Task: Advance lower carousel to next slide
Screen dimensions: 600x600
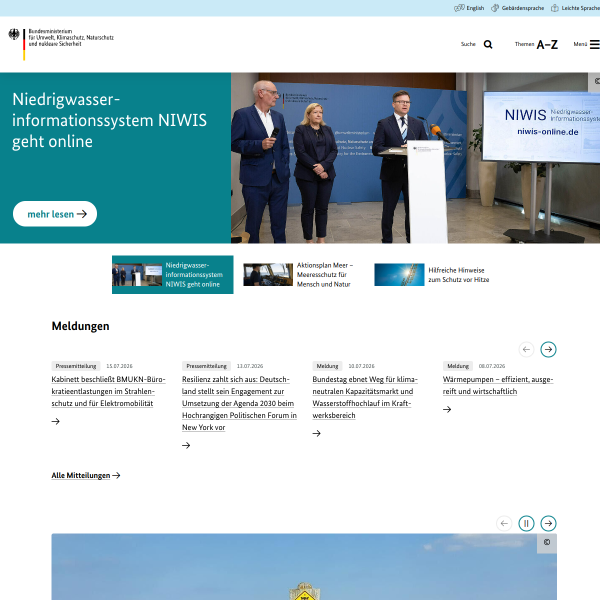Action: pos(548,523)
